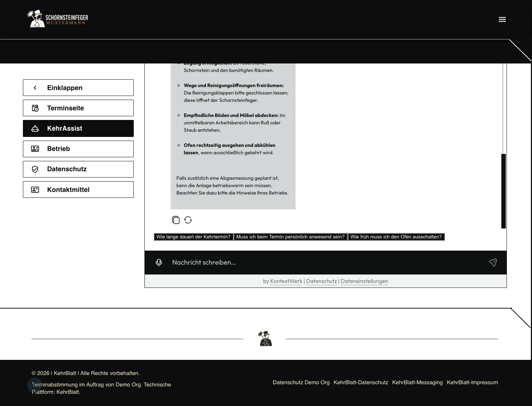Copy the assistant's answer with the copy icon
The width and height of the screenshot is (532, 406).
click(176, 220)
